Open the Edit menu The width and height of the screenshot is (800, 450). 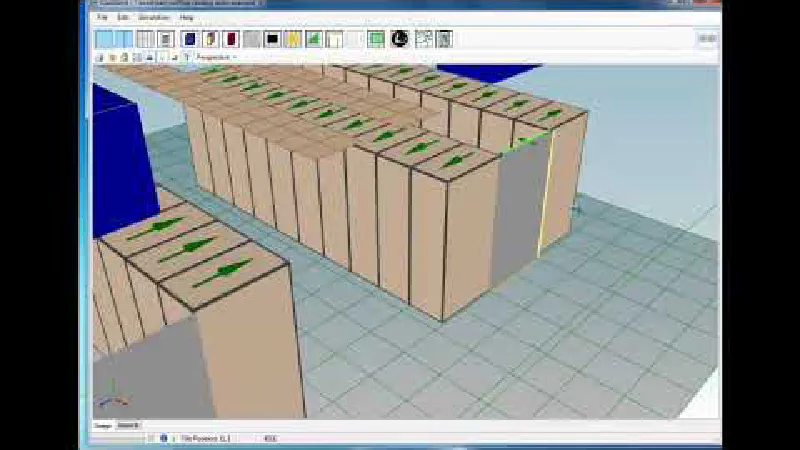point(123,17)
